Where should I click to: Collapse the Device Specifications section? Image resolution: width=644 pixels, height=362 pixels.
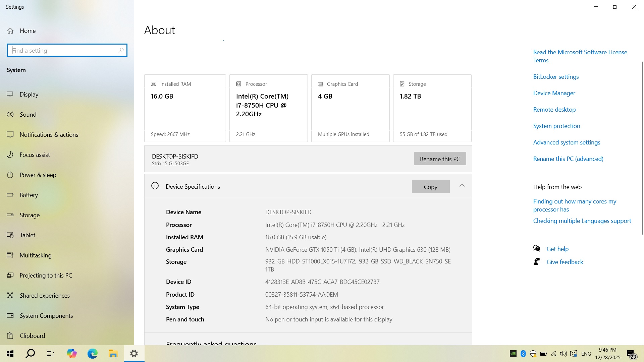point(462,186)
